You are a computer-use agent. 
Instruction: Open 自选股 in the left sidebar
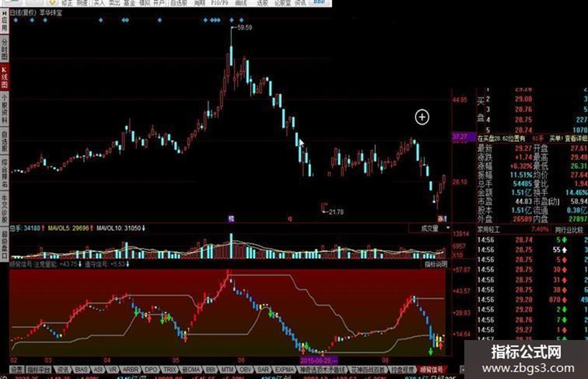point(4,141)
